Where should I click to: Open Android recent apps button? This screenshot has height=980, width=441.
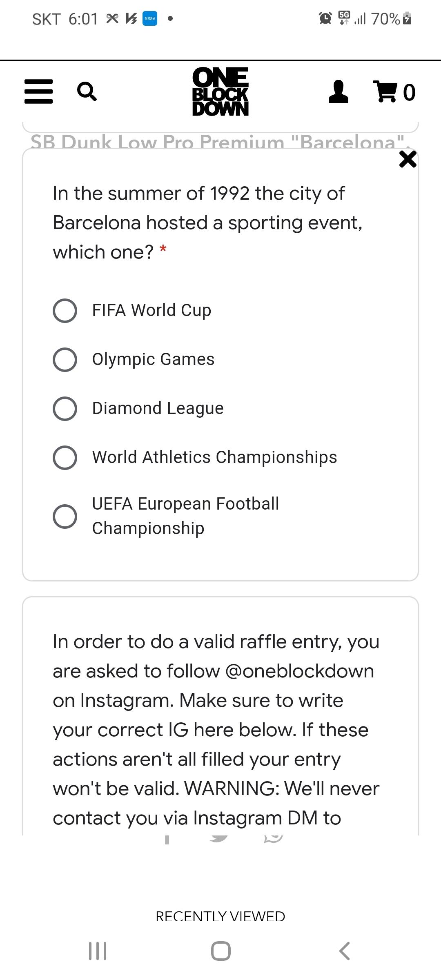[x=98, y=951]
